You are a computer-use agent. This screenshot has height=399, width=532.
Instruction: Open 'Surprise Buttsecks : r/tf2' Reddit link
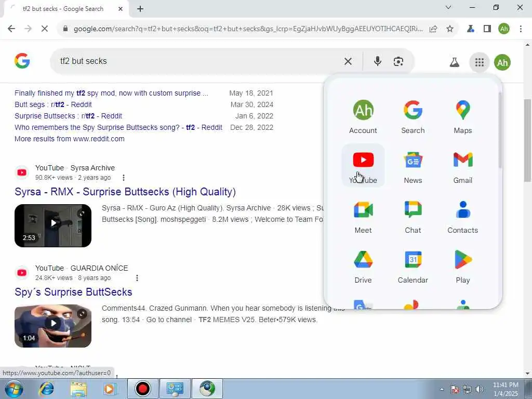(x=68, y=116)
